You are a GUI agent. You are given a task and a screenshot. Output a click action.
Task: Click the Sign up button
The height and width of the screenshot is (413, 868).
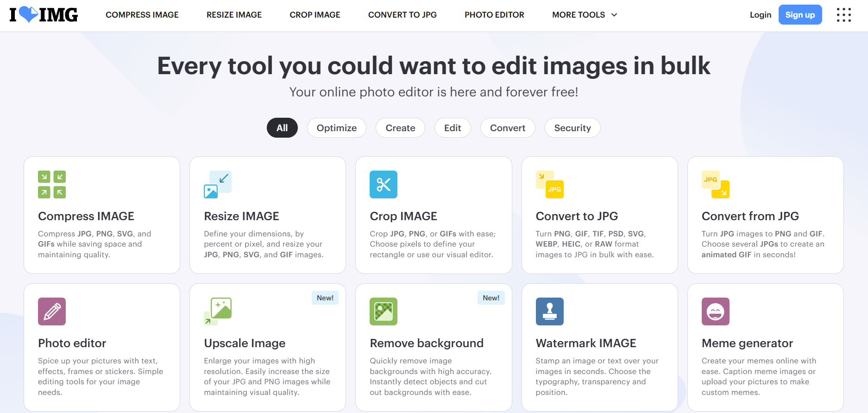800,15
